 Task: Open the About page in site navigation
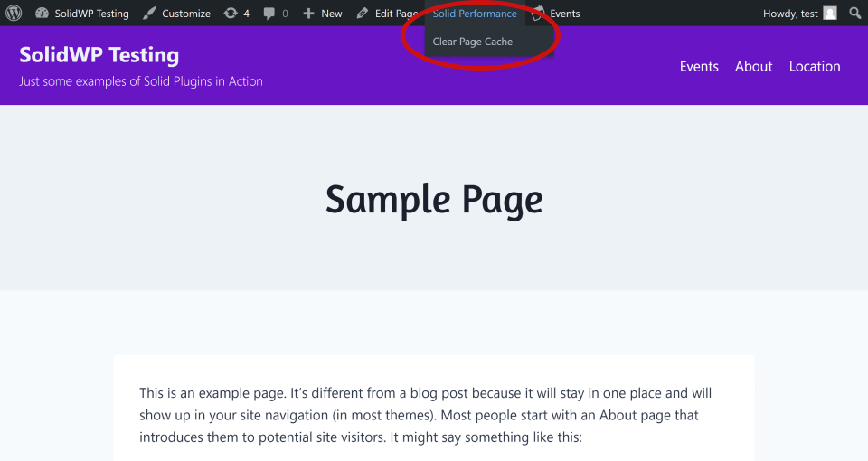pos(753,66)
